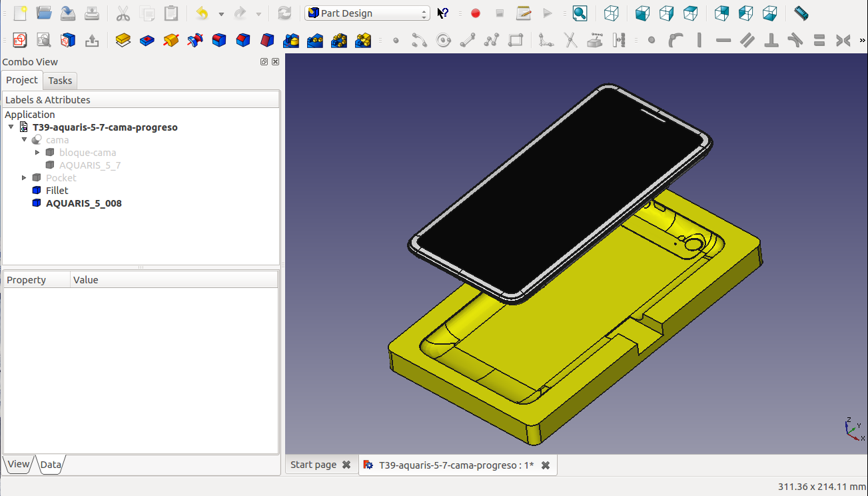
Task: Click the Fit All zoom icon
Action: coord(580,13)
